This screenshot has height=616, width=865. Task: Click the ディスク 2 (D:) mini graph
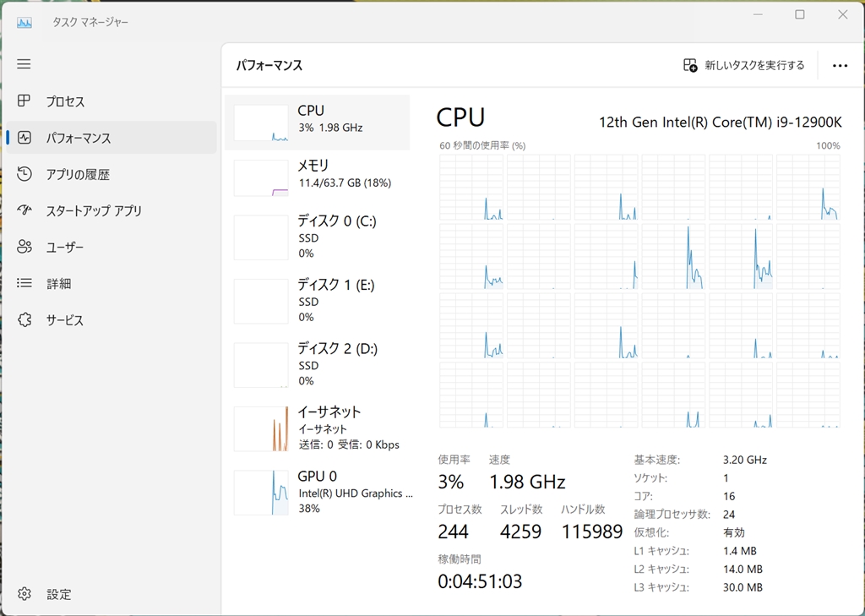pyautogui.click(x=261, y=365)
